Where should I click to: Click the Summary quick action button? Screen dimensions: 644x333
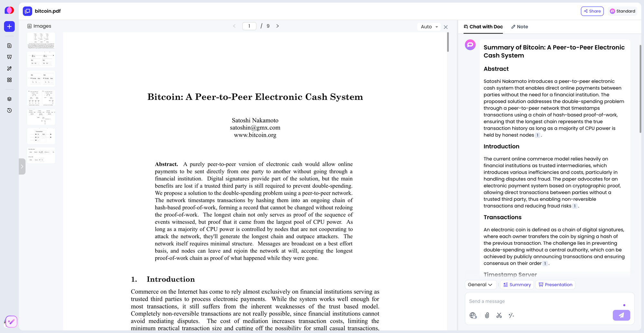pyautogui.click(x=517, y=285)
